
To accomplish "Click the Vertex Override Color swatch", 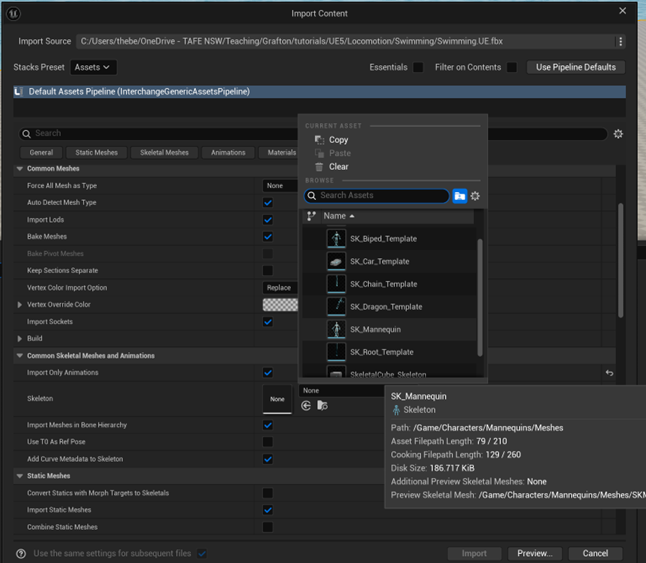I will coord(280,305).
